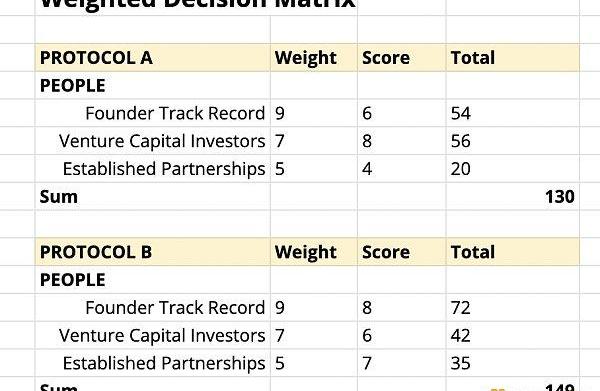
Task: Select Protocol A Weight column header
Action: click(314, 57)
